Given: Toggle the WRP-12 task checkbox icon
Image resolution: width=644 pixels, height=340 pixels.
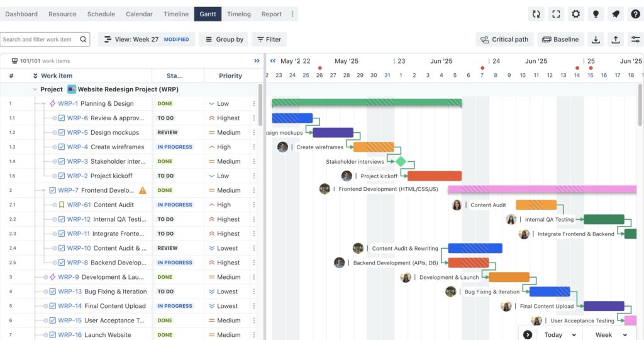Looking at the screenshot, I should [62, 219].
